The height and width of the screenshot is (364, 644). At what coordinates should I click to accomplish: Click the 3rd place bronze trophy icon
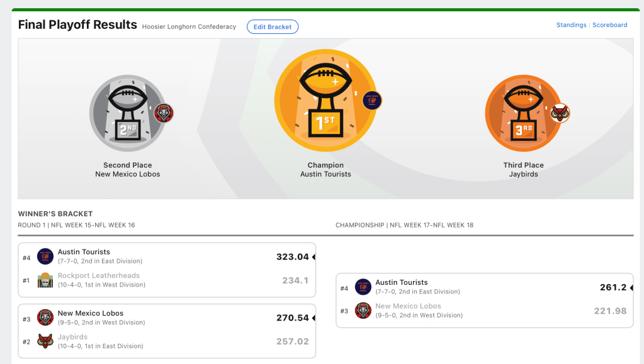[523, 113]
